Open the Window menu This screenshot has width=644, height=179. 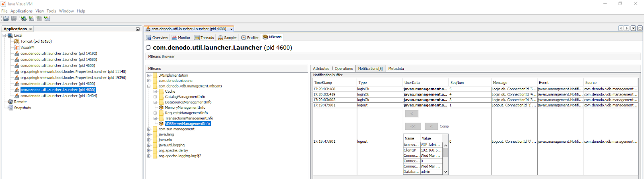[x=66, y=11]
